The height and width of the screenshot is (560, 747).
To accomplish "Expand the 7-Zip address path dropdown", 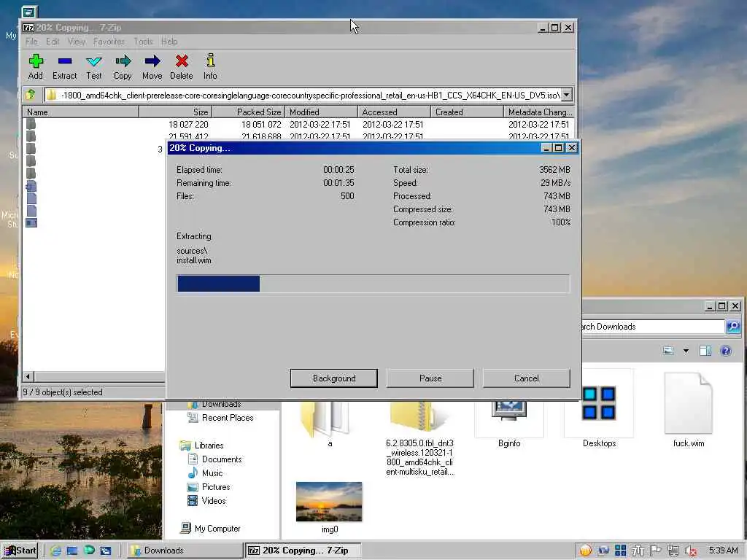I will pos(566,95).
